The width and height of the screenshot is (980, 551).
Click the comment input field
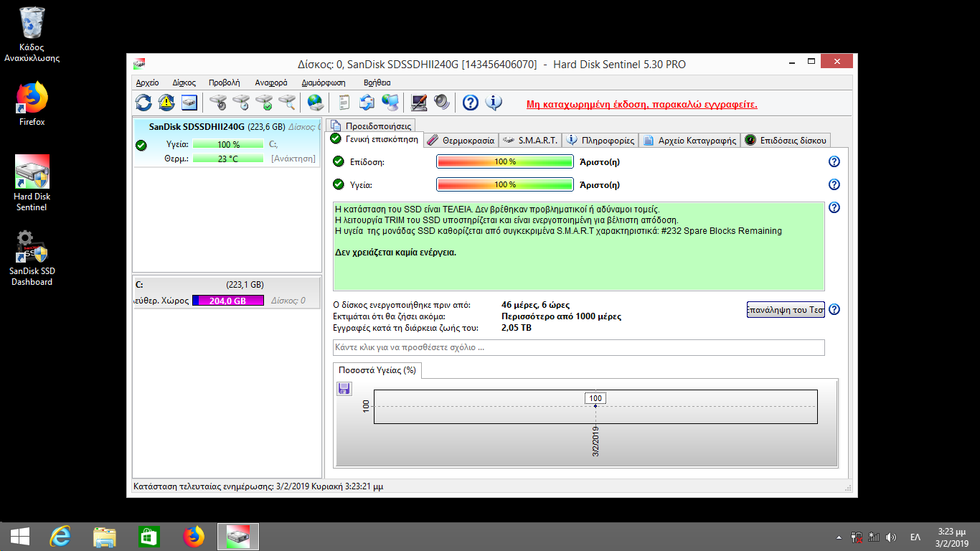click(x=579, y=347)
